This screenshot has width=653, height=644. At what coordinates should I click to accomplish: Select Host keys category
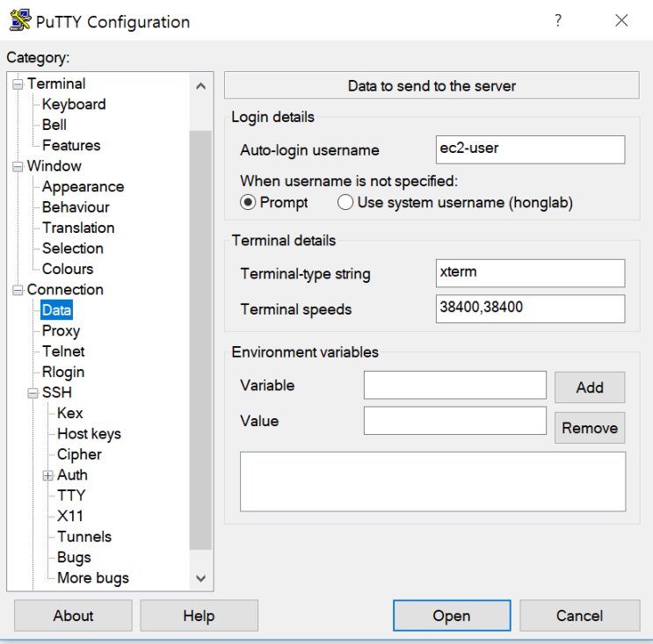pyautogui.click(x=89, y=434)
